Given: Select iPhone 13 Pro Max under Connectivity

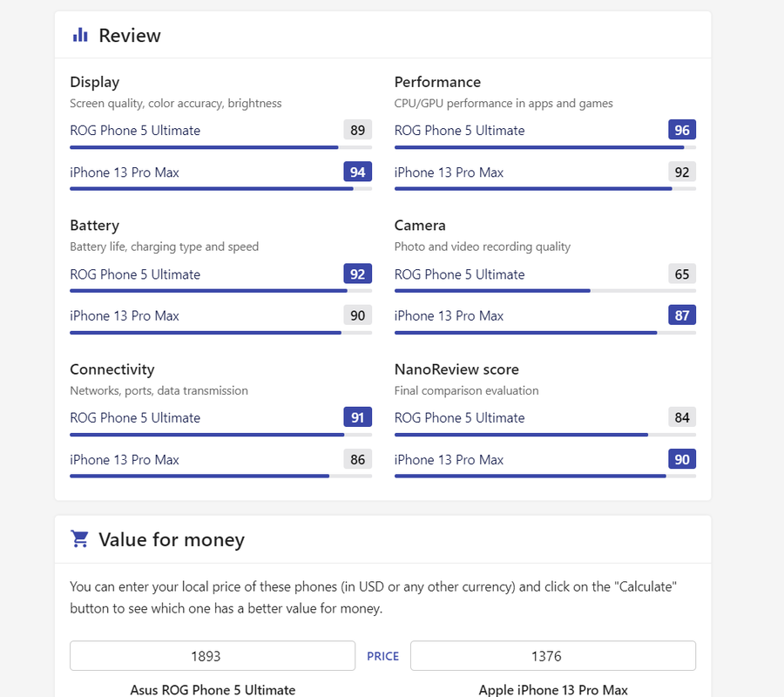Looking at the screenshot, I should (125, 460).
